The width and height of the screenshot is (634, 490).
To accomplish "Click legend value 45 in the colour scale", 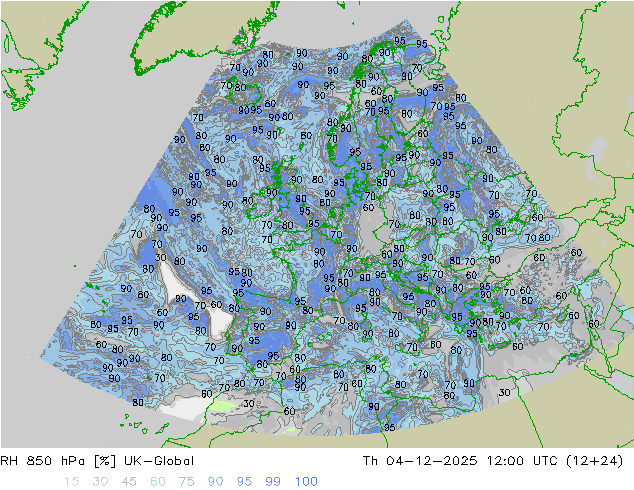I will pos(129,482).
